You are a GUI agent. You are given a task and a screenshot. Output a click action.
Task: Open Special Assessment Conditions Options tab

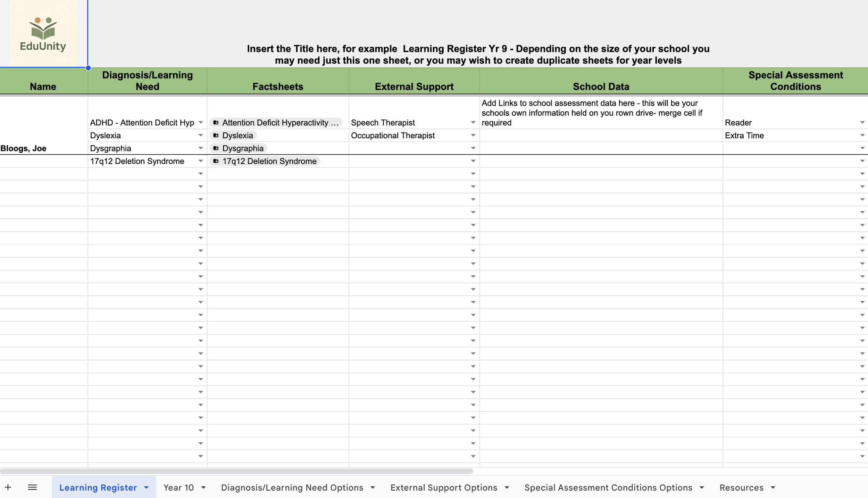click(608, 487)
